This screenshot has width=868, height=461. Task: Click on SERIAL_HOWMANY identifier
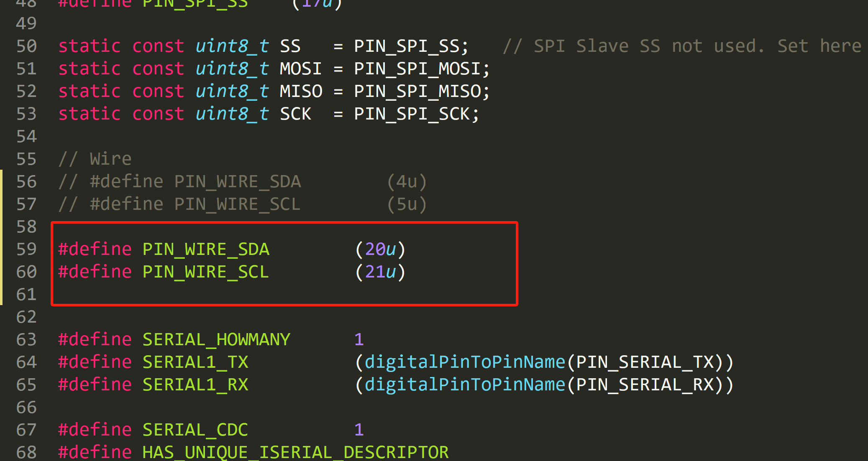click(216, 339)
